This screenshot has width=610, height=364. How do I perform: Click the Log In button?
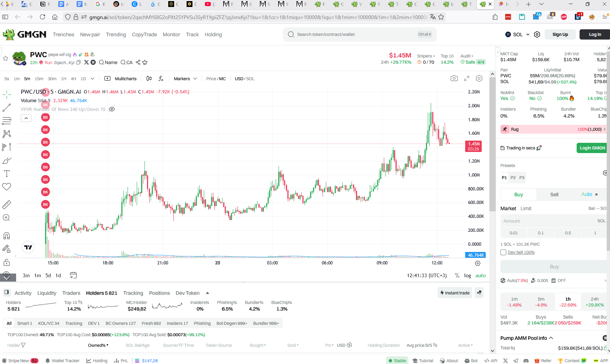click(595, 34)
